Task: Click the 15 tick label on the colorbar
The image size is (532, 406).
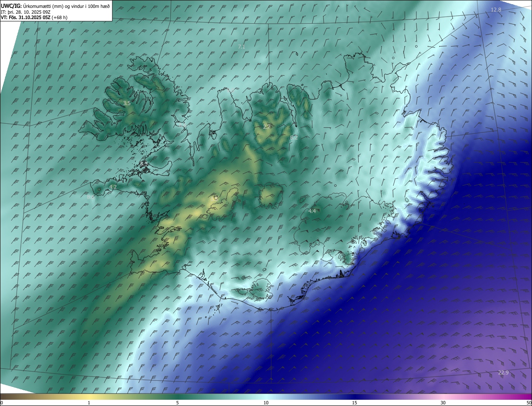Action: point(355,403)
